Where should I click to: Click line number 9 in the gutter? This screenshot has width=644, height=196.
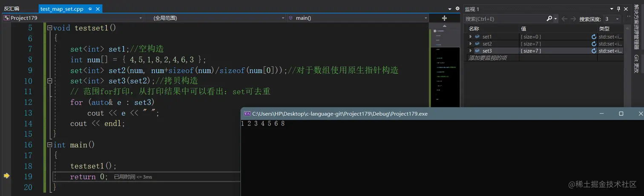(x=30, y=70)
